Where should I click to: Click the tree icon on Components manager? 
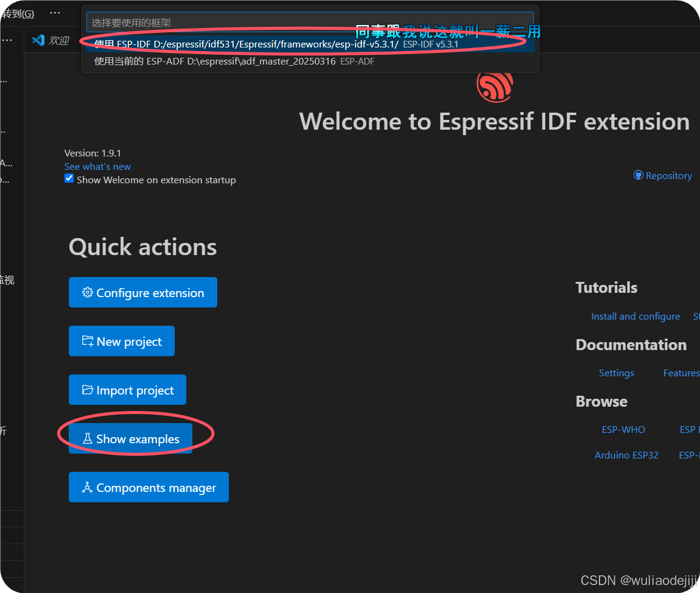click(88, 487)
